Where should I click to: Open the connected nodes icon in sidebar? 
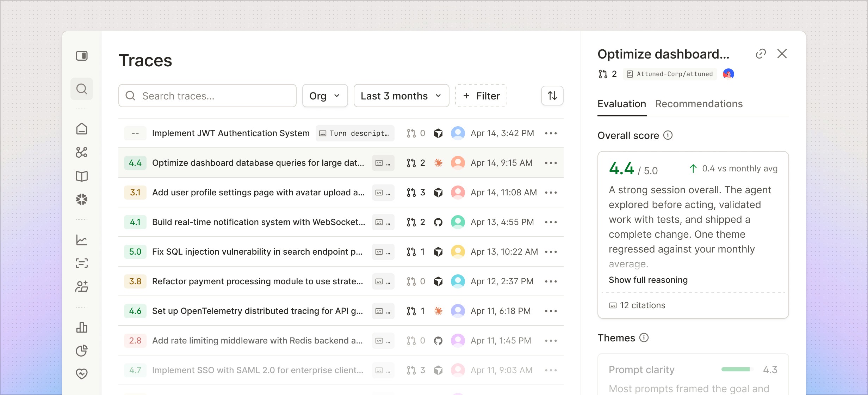[x=82, y=152]
